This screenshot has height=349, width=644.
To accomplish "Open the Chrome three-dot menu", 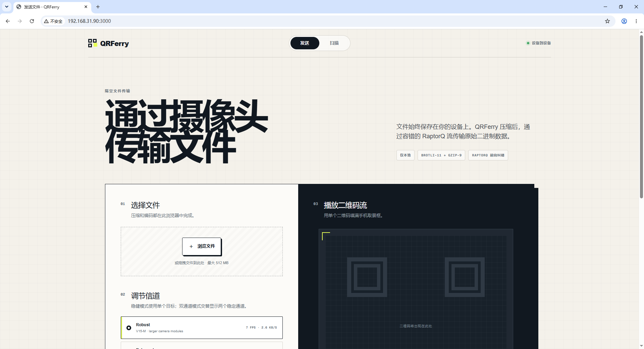I will 636,21.
